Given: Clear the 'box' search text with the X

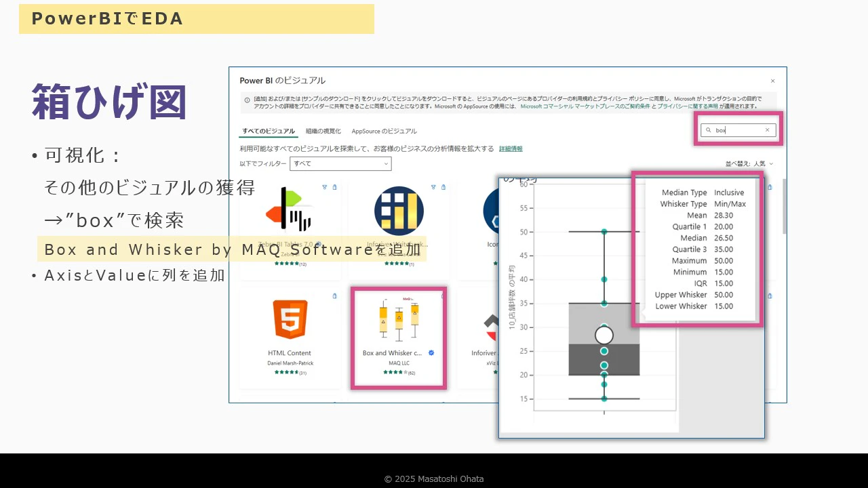Looking at the screenshot, I should click(x=768, y=130).
